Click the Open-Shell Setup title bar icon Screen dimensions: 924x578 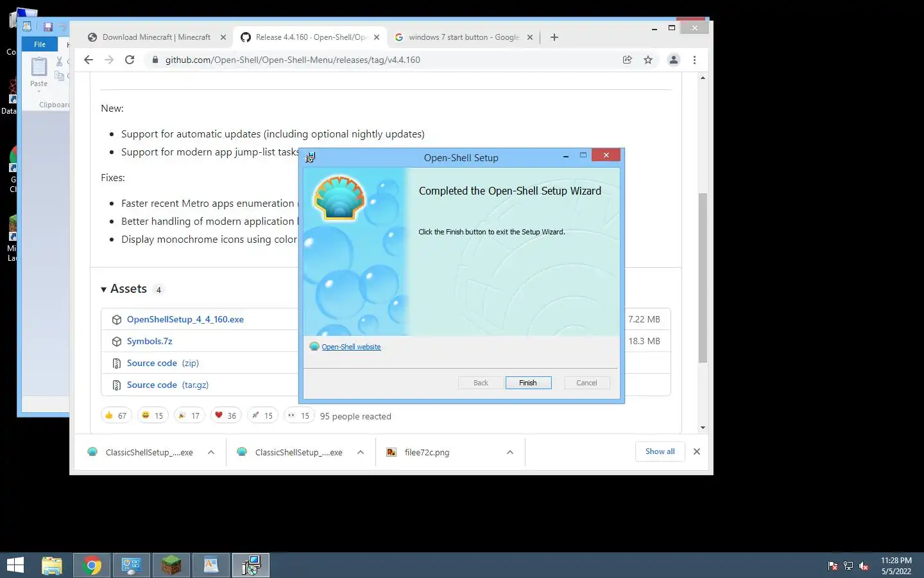(310, 157)
